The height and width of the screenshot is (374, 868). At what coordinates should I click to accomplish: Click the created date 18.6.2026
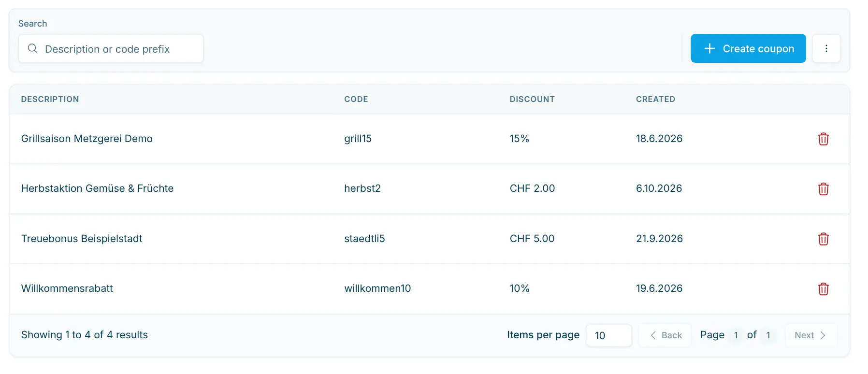click(659, 139)
